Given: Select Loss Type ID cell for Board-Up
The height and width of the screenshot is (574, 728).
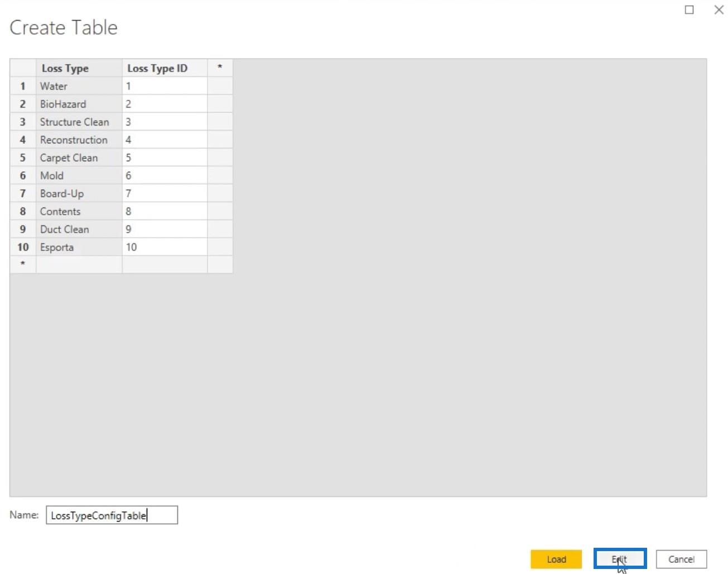Looking at the screenshot, I should coord(165,193).
